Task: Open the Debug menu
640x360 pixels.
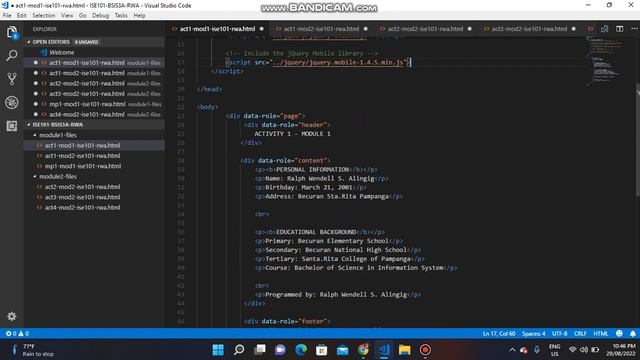Action: [x=100, y=15]
